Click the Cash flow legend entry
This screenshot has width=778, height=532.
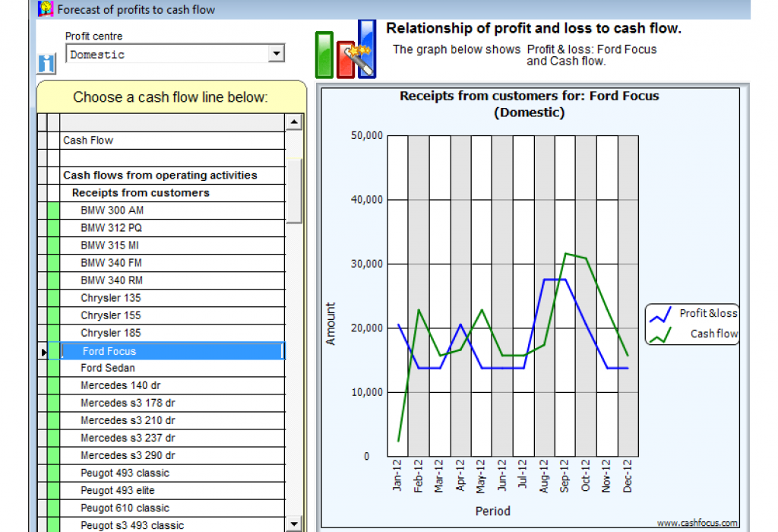pos(693,334)
